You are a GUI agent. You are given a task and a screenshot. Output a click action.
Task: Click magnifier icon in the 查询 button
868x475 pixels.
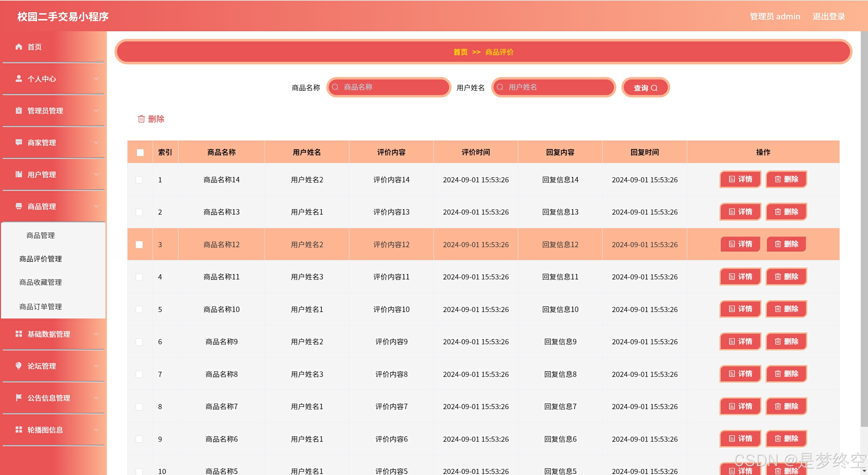coord(654,88)
